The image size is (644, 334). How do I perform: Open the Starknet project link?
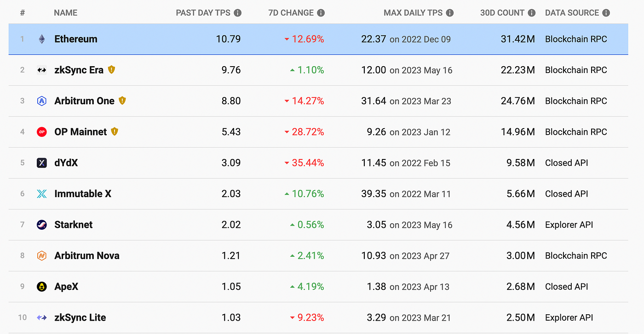coord(73,225)
